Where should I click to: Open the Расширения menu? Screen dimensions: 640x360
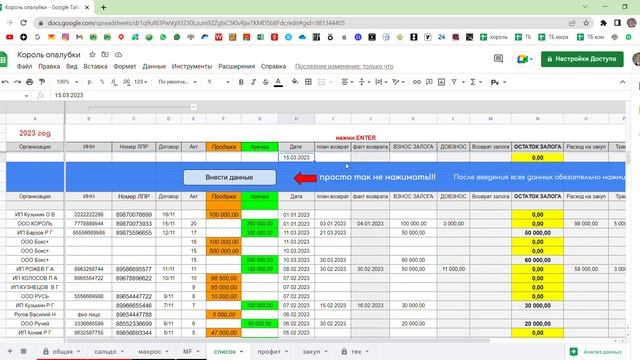[x=236, y=66]
